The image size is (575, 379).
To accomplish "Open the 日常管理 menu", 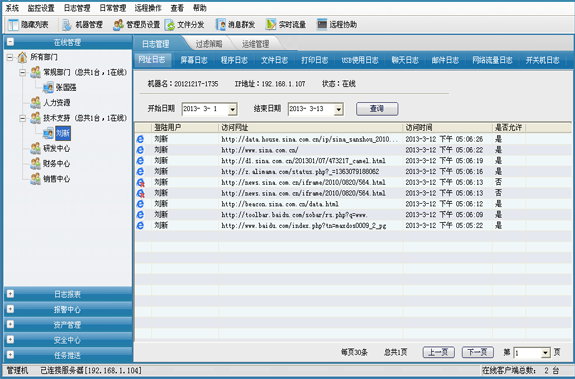I will point(113,8).
